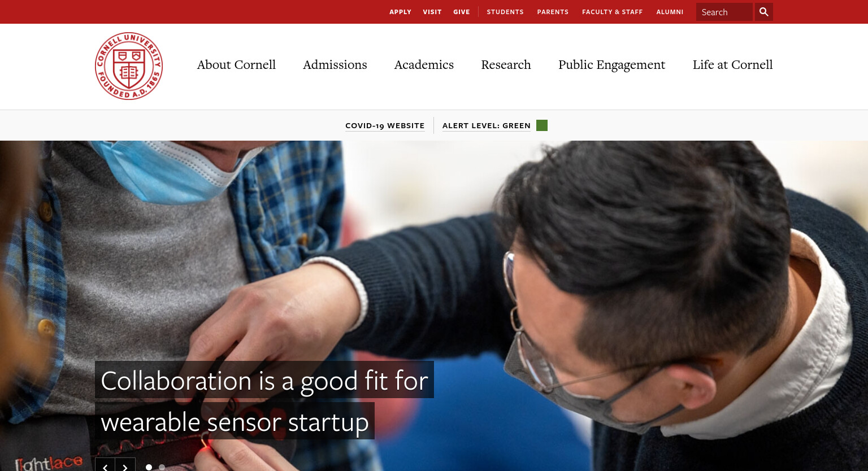Click the Apply link

400,12
